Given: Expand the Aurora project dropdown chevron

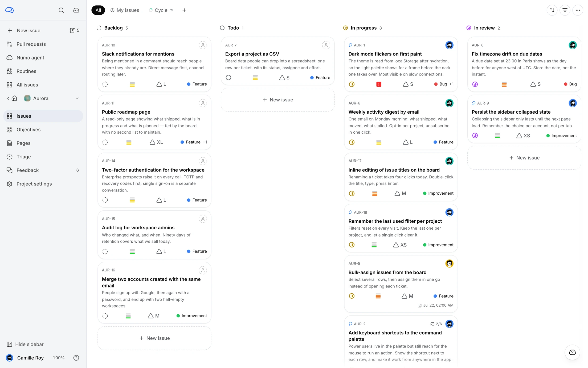Looking at the screenshot, I should coord(77,98).
